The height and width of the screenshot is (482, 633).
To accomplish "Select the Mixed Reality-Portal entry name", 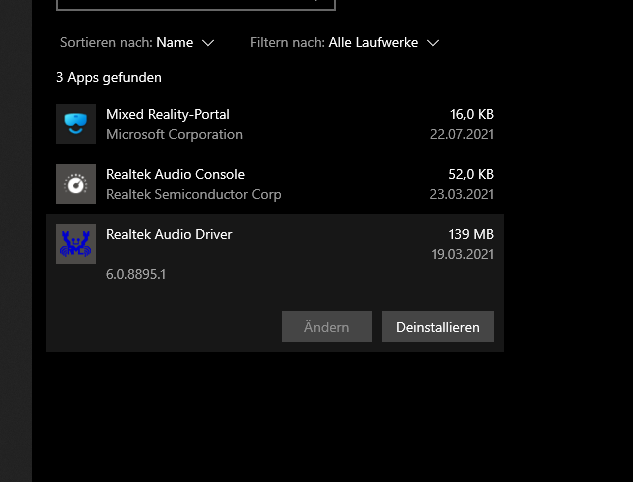I will coord(168,114).
